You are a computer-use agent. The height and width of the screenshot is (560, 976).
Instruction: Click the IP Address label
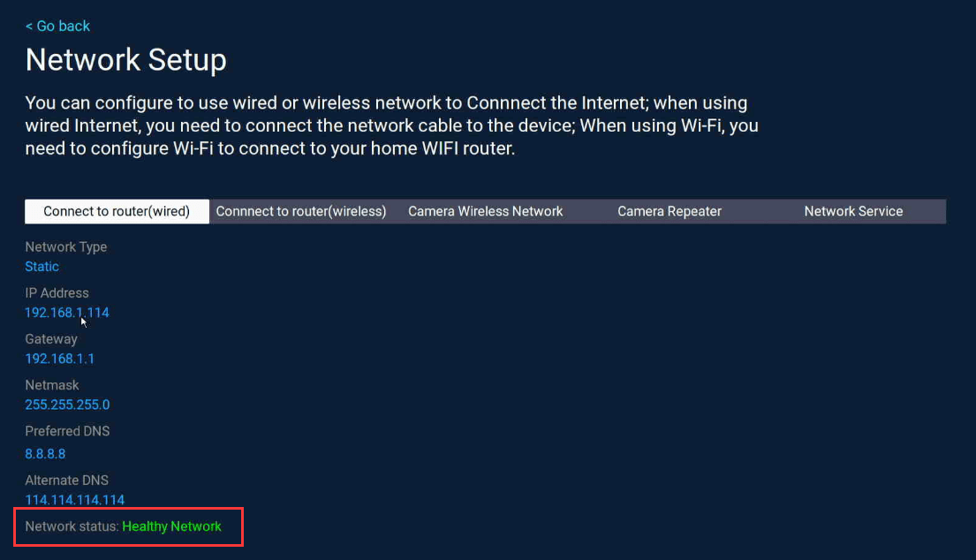pyautogui.click(x=57, y=293)
